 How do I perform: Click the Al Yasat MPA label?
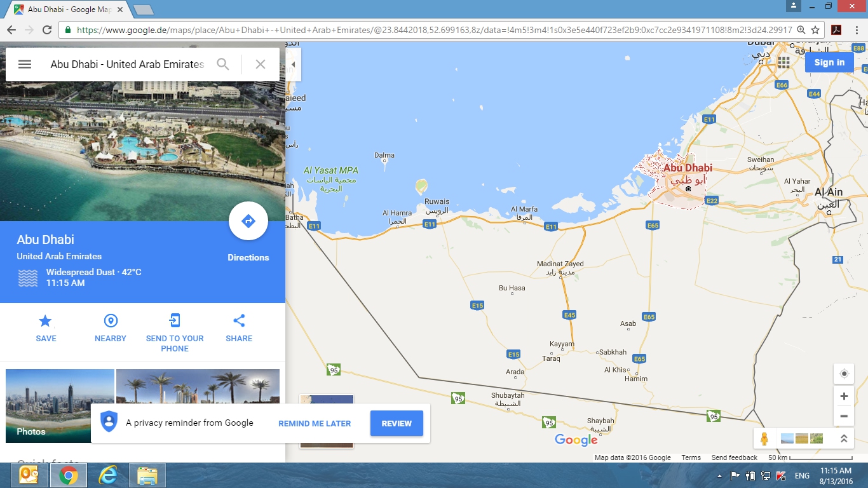330,170
